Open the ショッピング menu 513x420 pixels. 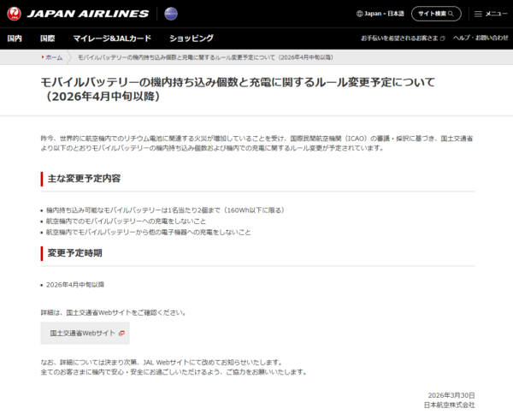pos(191,38)
